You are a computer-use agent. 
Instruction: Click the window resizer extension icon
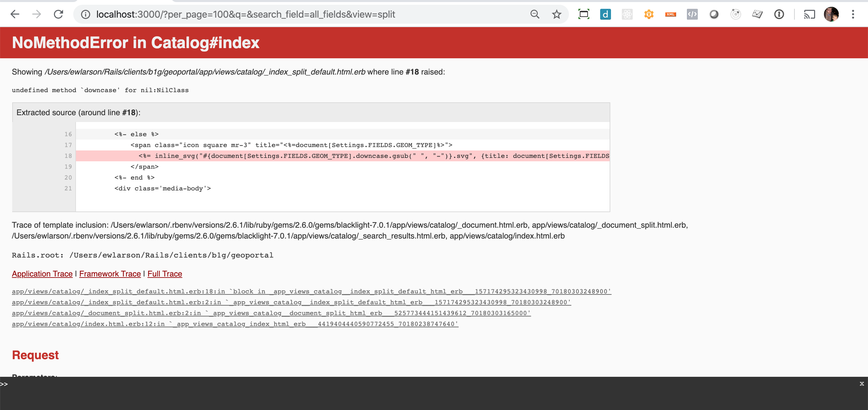584,14
